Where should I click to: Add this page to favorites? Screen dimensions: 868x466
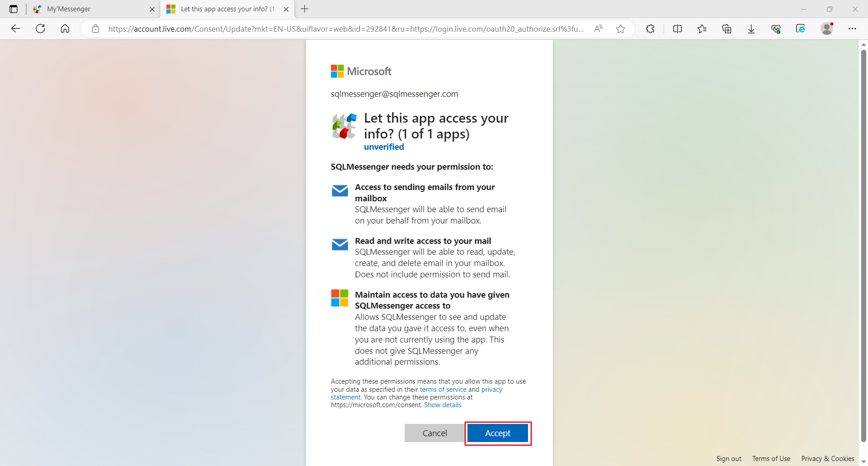coord(621,29)
